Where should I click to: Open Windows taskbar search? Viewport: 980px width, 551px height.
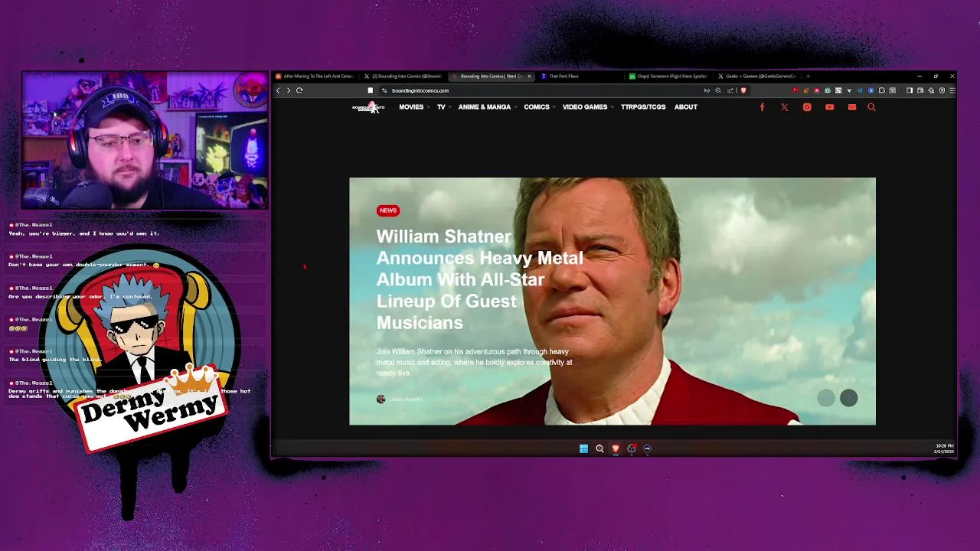click(x=599, y=448)
